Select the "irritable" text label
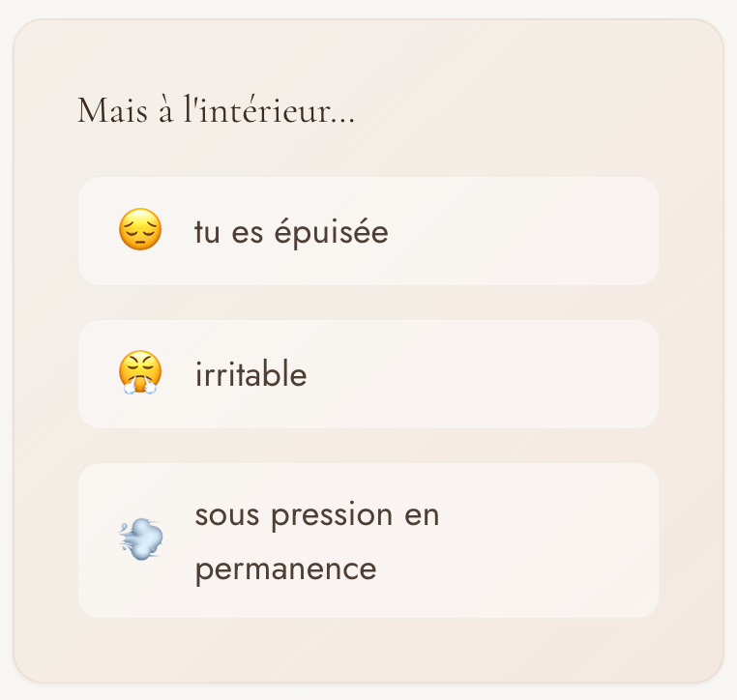 251,375
